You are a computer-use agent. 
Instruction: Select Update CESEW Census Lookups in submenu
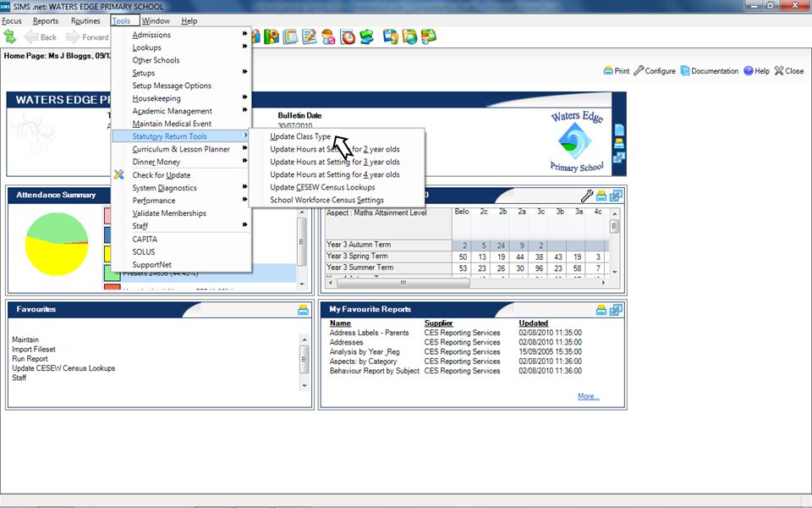(x=322, y=187)
